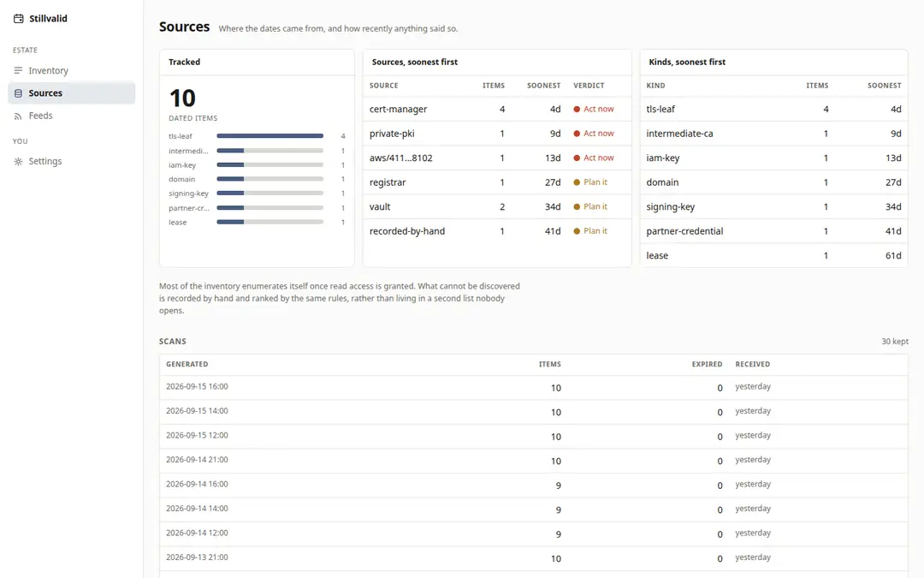Click the Settings gear icon in sidebar
924x578 pixels.
tap(18, 162)
